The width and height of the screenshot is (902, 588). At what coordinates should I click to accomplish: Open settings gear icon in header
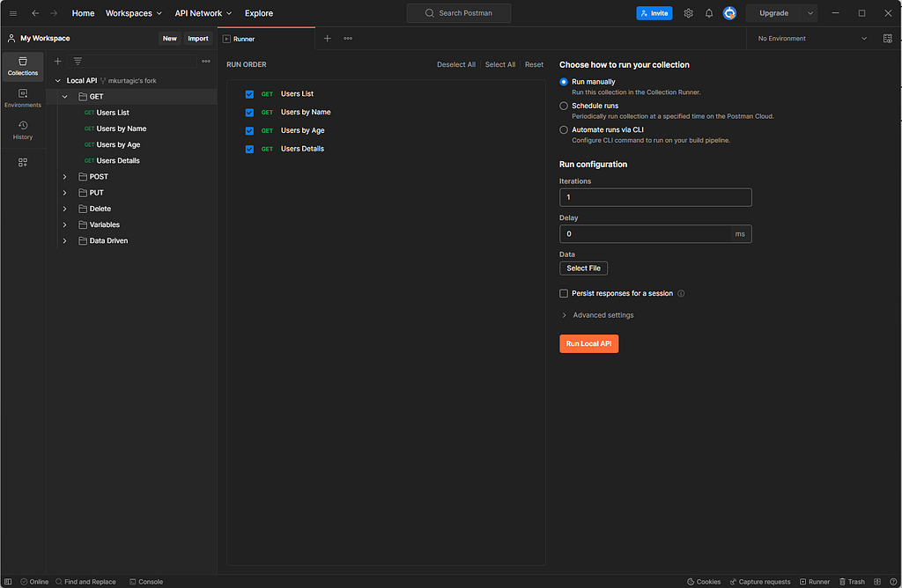point(688,13)
